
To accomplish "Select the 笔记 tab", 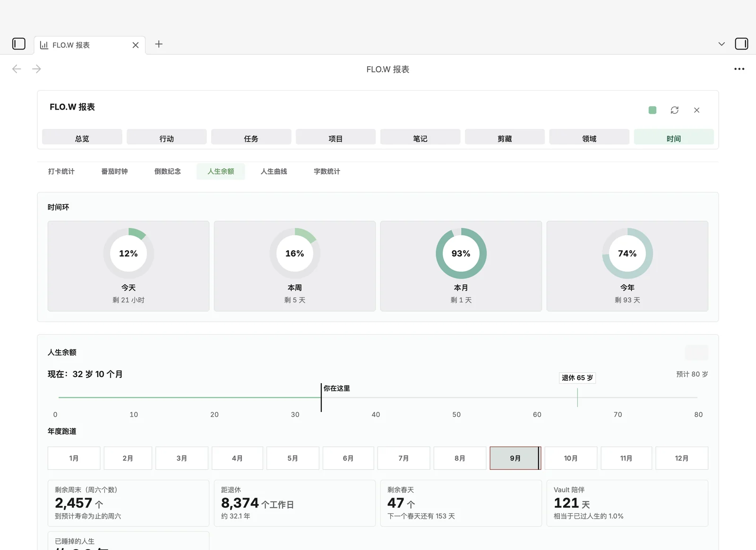I will pos(421,137).
